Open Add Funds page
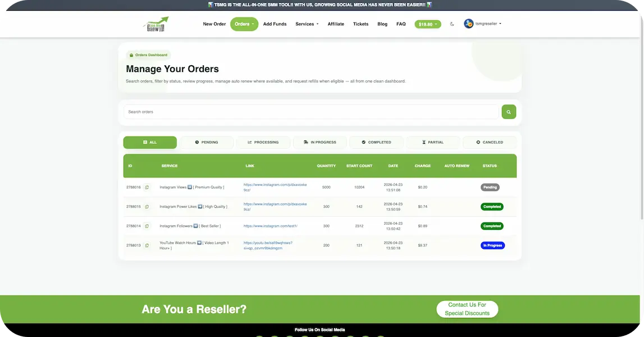The width and height of the screenshot is (644, 337). (x=275, y=24)
